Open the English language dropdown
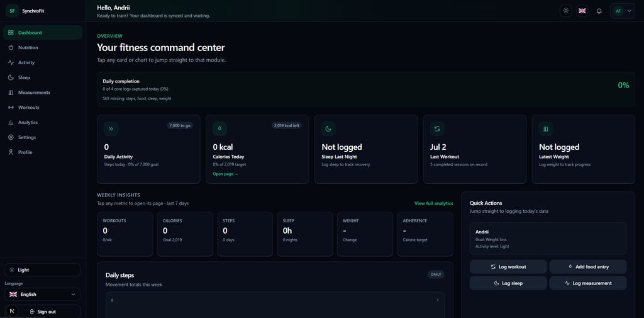Viewport: 644px width, 318px height. pyautogui.click(x=42, y=295)
